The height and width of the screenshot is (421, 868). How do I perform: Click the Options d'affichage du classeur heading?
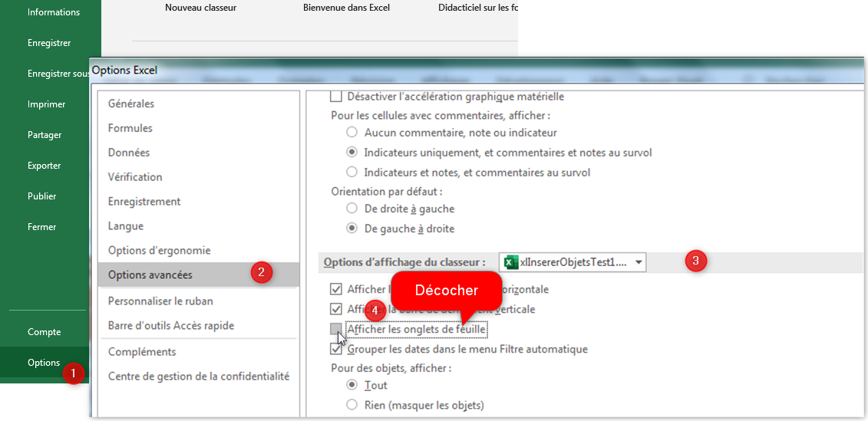(404, 262)
